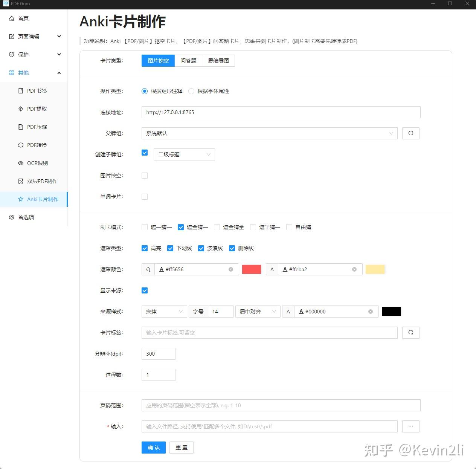Select the OCR识别 feature
This screenshot has height=469, width=476.
[x=37, y=163]
